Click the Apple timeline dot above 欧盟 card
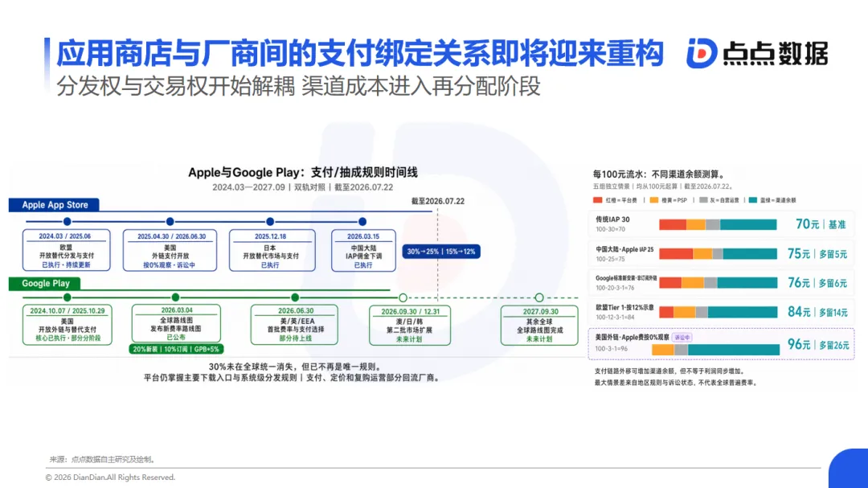This screenshot has width=868, height=488. (67, 222)
